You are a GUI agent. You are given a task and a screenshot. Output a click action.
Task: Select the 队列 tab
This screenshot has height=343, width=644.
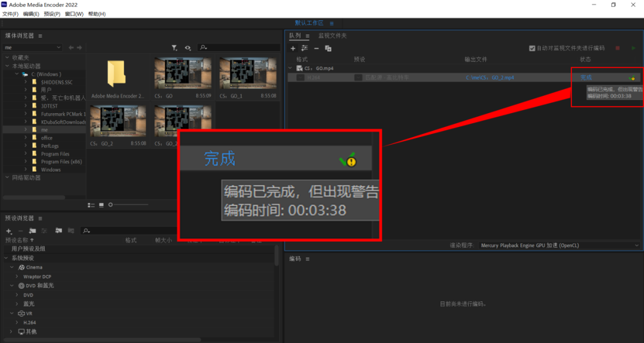click(295, 36)
